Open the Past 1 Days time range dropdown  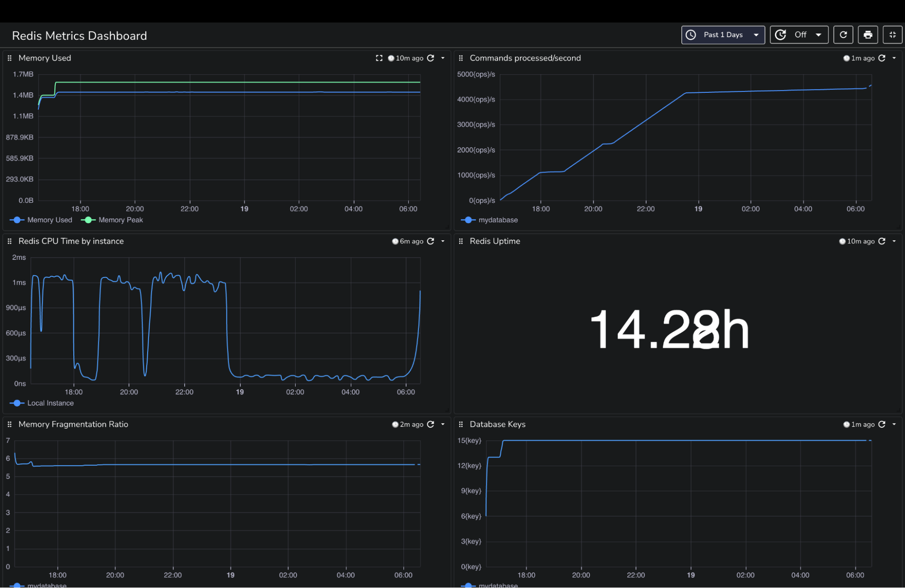point(723,35)
